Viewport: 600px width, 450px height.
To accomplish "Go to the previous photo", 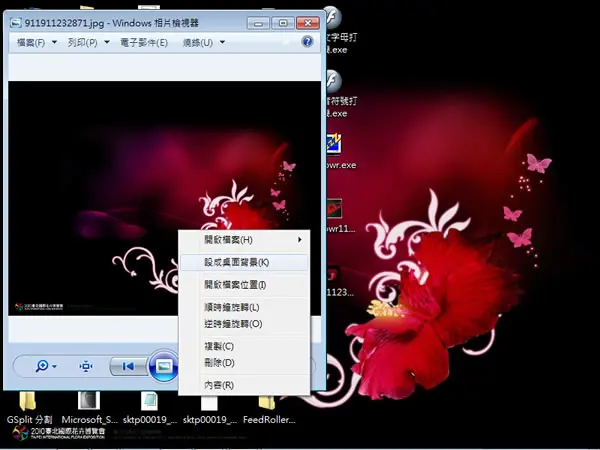I will pyautogui.click(x=128, y=366).
